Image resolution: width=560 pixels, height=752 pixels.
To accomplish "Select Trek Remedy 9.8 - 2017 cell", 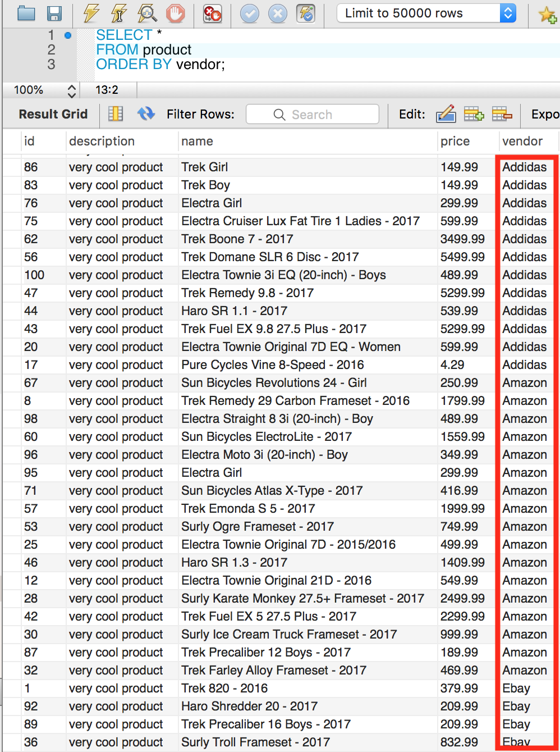I will coord(307,293).
